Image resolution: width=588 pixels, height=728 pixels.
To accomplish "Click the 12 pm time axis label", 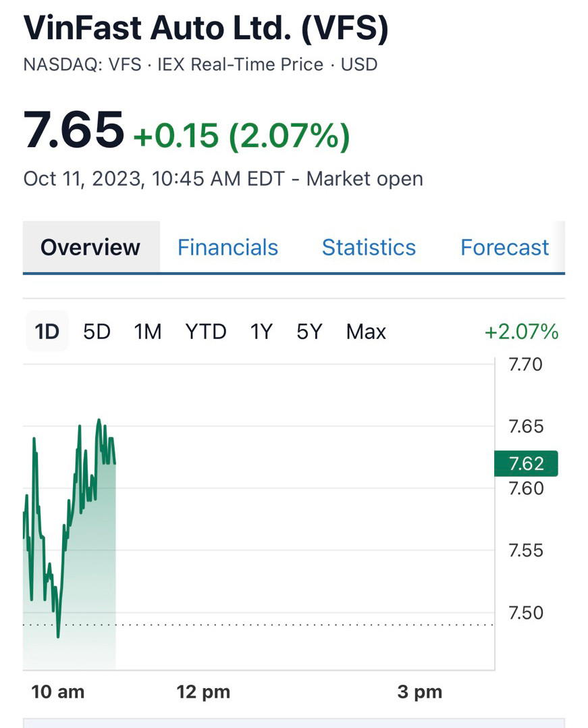I will click(203, 692).
